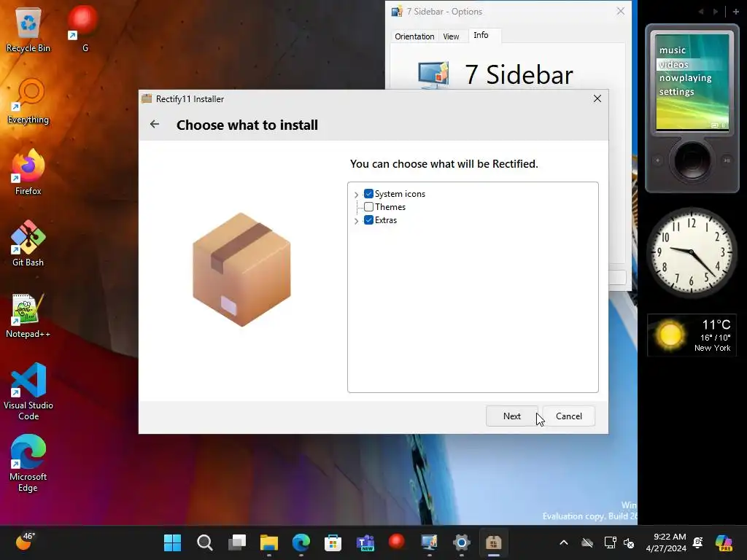747x560 pixels.
Task: Click the Next button
Action: tap(511, 416)
